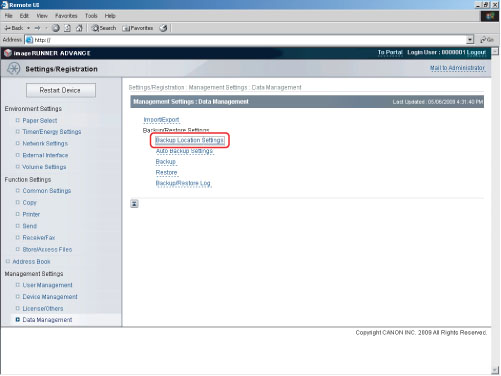
Task: Open the Address bar dropdown arrow
Action: (x=470, y=40)
